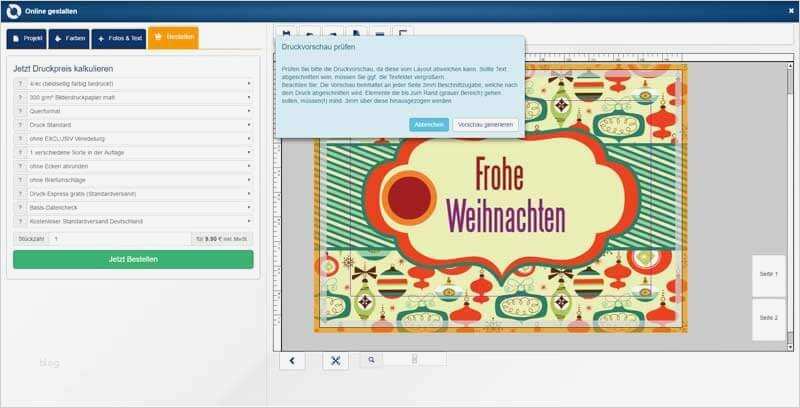Select the orange Bestellen tab

click(x=173, y=38)
